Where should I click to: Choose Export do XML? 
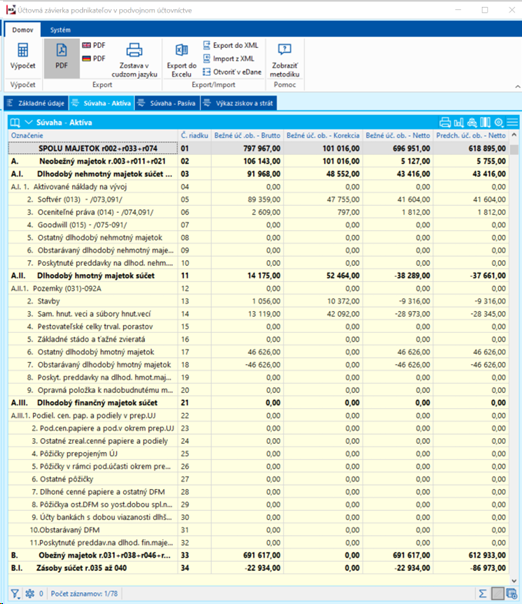230,45
